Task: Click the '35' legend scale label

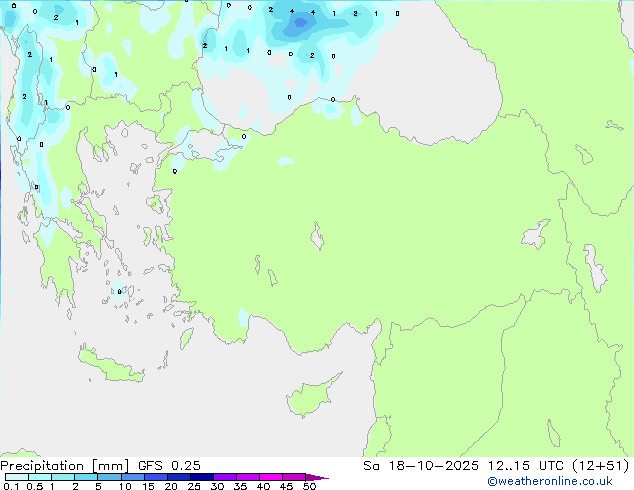Action: [241, 486]
